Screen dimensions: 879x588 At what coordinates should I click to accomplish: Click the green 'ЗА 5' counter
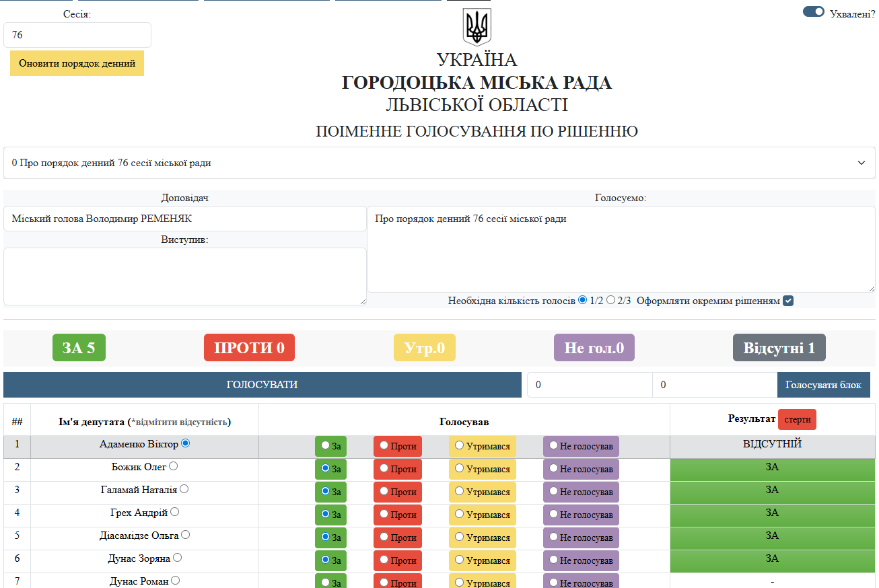[x=79, y=348]
